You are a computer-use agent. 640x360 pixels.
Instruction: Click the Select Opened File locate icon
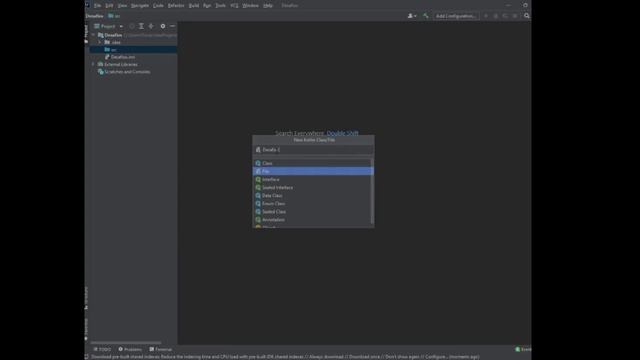(131, 26)
